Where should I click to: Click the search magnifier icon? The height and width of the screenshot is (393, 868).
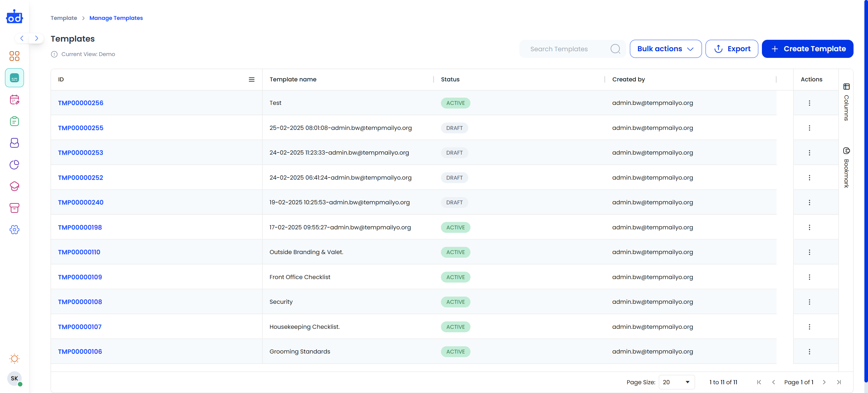(615, 49)
